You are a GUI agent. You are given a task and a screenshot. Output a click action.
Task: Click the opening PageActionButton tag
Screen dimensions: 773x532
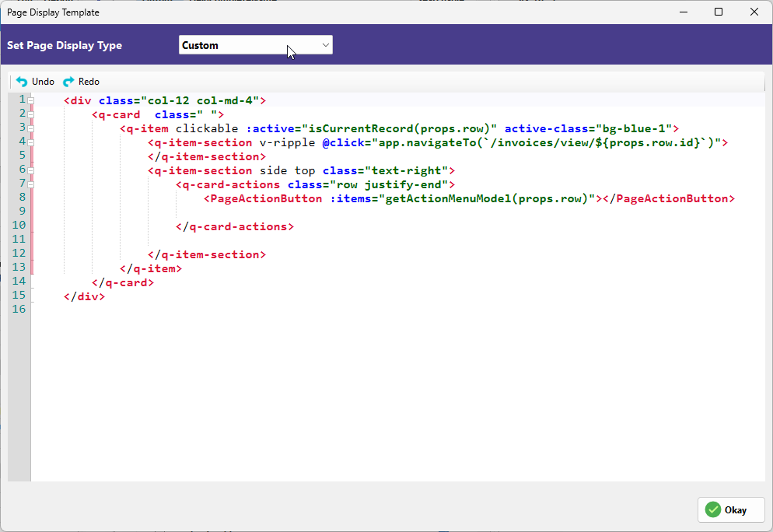click(x=263, y=198)
